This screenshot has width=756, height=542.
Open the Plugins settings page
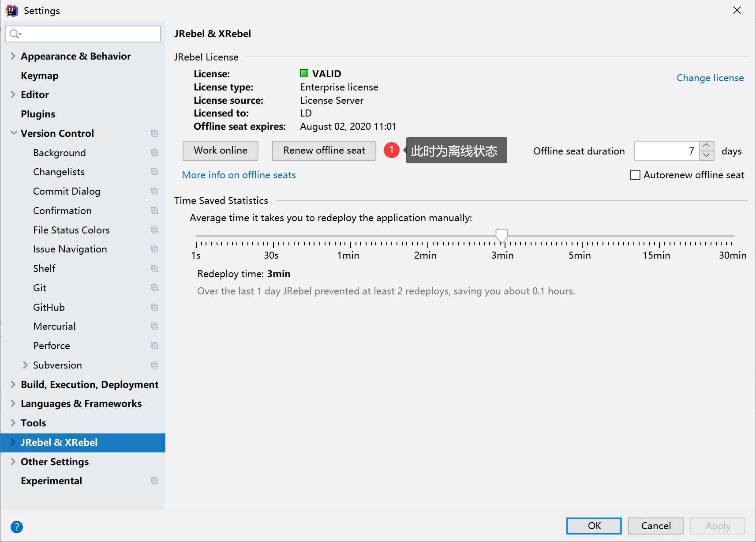tap(38, 114)
